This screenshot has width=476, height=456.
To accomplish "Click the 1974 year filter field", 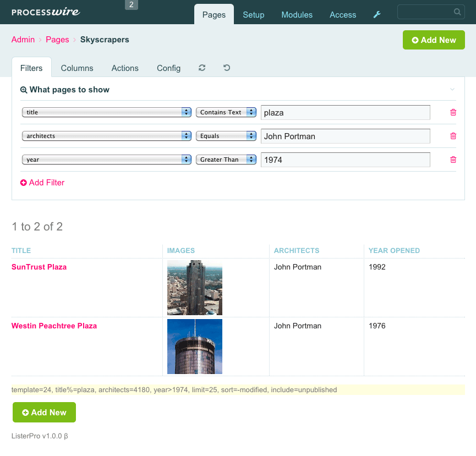I will click(346, 160).
